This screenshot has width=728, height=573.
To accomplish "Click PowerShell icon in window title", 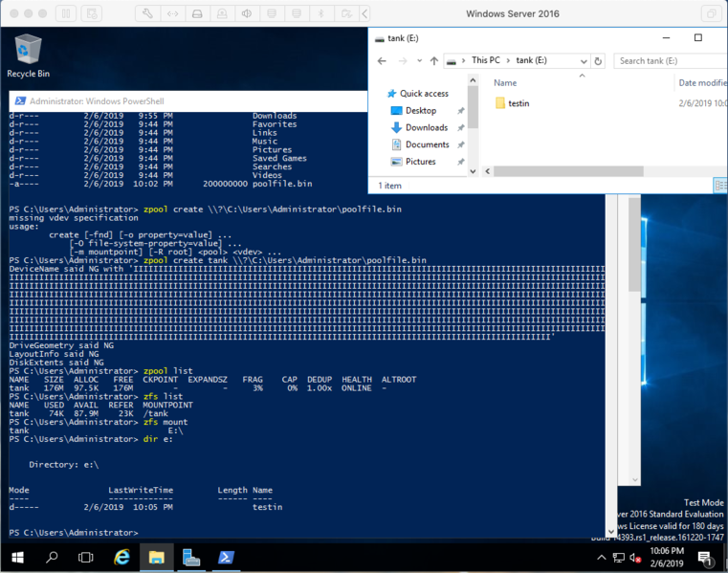I will point(20,100).
